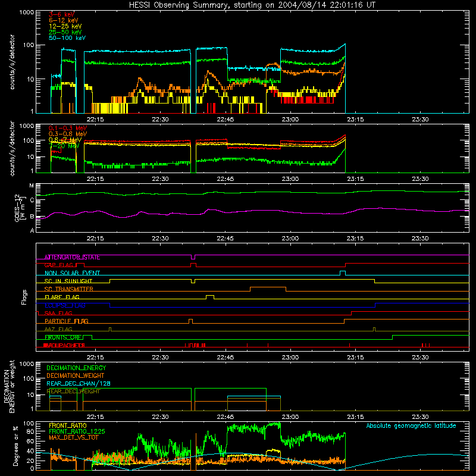Click the Degrees or % axis title
The height and width of the screenshot is (476, 476).
(15, 446)
